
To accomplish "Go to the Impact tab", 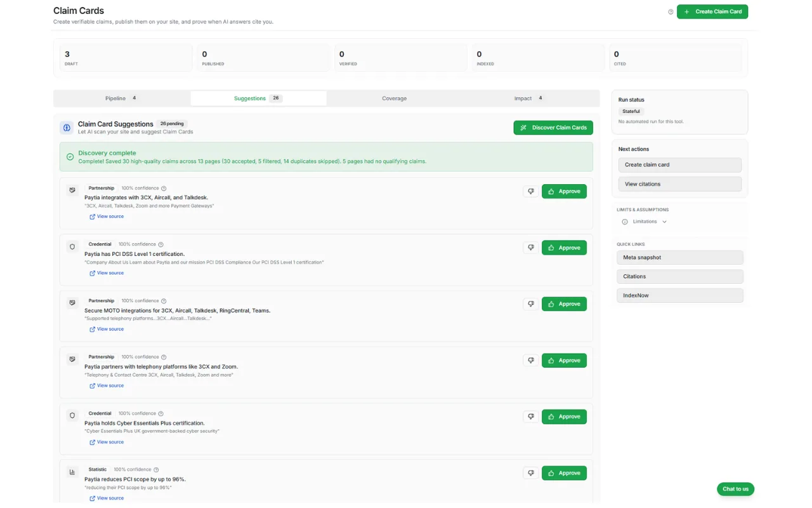I will [x=530, y=98].
